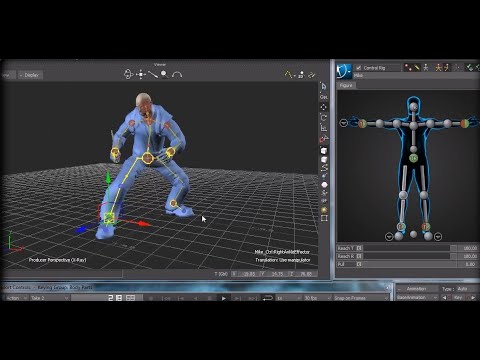Click the orange body part figure icon
Image resolution: width=480 pixels, height=360 pixels.
coord(446,67)
